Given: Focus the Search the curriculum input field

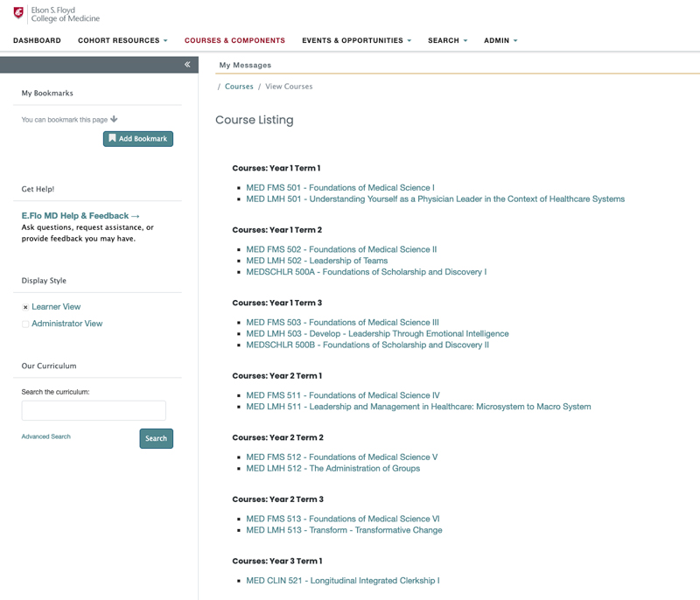Looking at the screenshot, I should click(94, 410).
